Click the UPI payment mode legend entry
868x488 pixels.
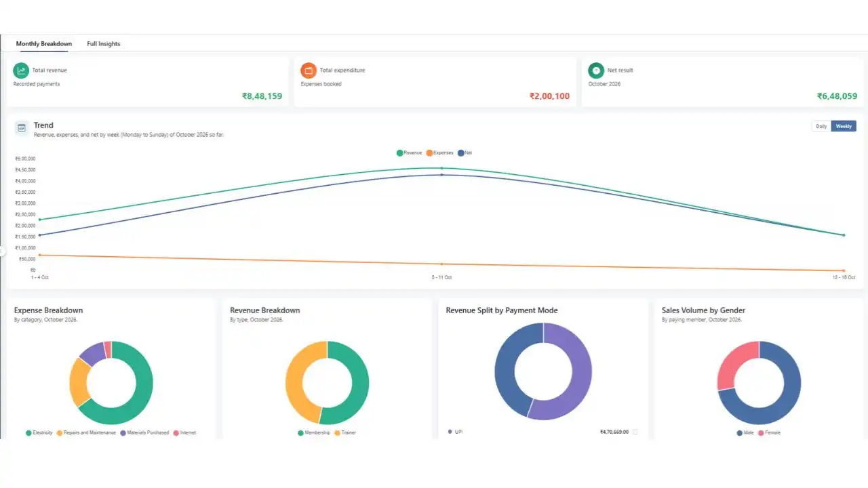click(x=455, y=431)
